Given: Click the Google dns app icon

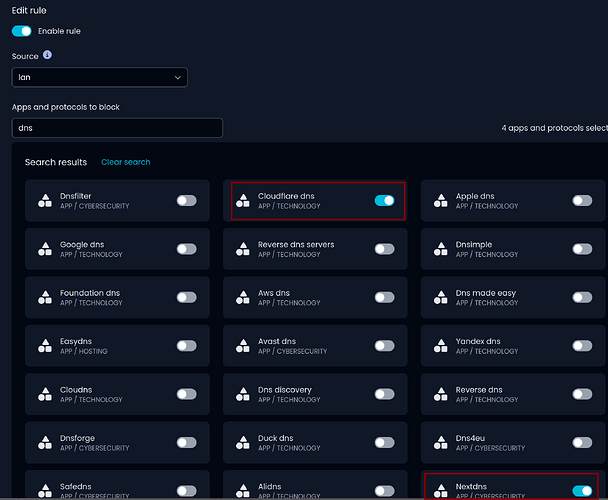Looking at the screenshot, I should point(44,249).
